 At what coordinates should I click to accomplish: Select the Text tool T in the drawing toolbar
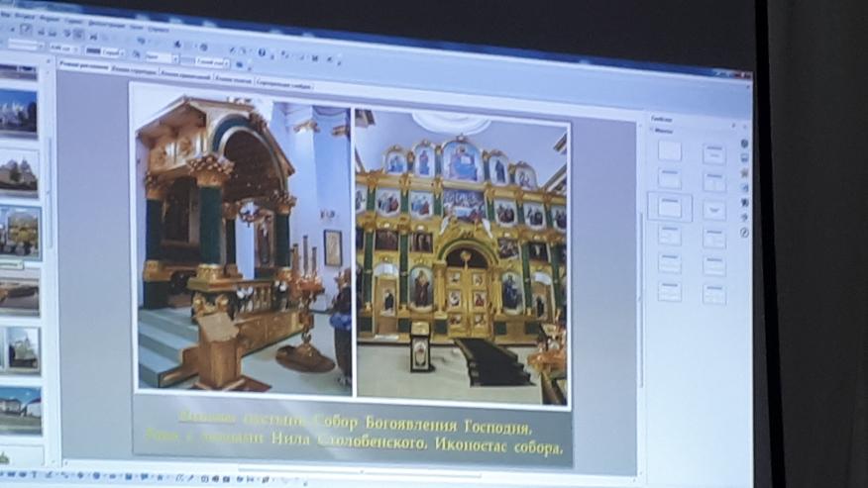tap(35, 475)
